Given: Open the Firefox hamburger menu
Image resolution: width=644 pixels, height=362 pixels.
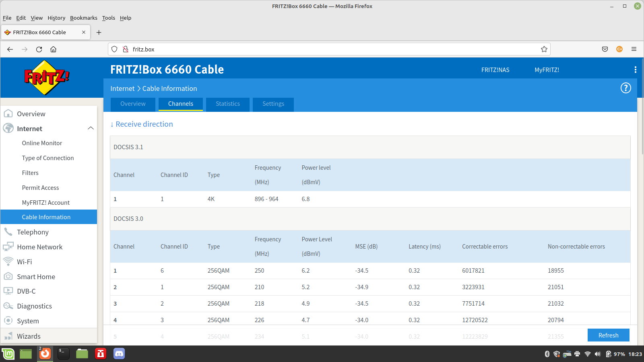Looking at the screenshot, I should click(x=634, y=49).
